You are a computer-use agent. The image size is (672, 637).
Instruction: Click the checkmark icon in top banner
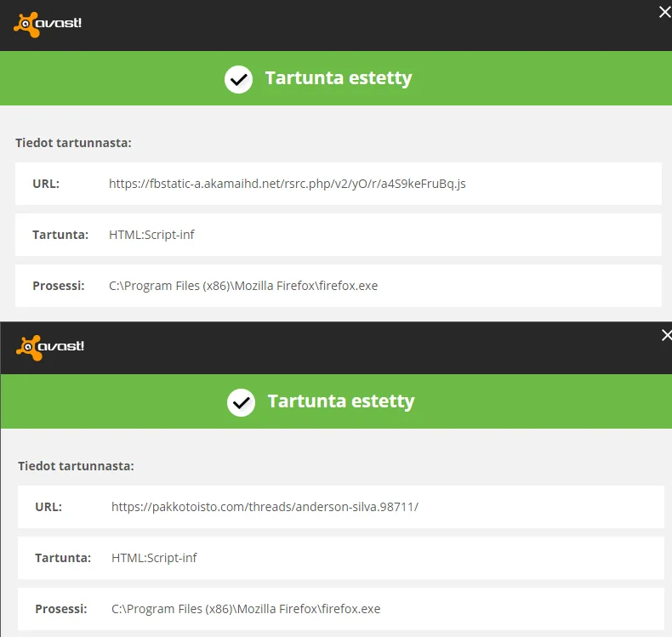tap(238, 79)
